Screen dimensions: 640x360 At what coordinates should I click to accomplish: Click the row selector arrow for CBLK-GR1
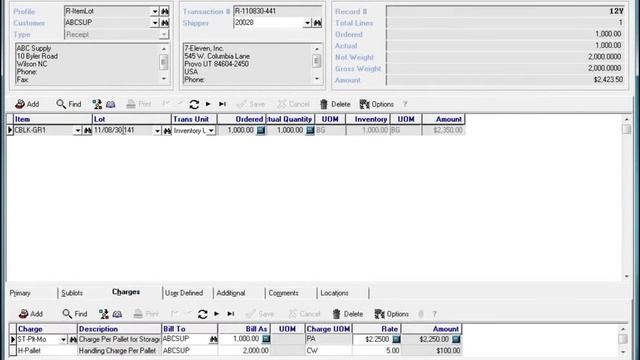click(10, 131)
